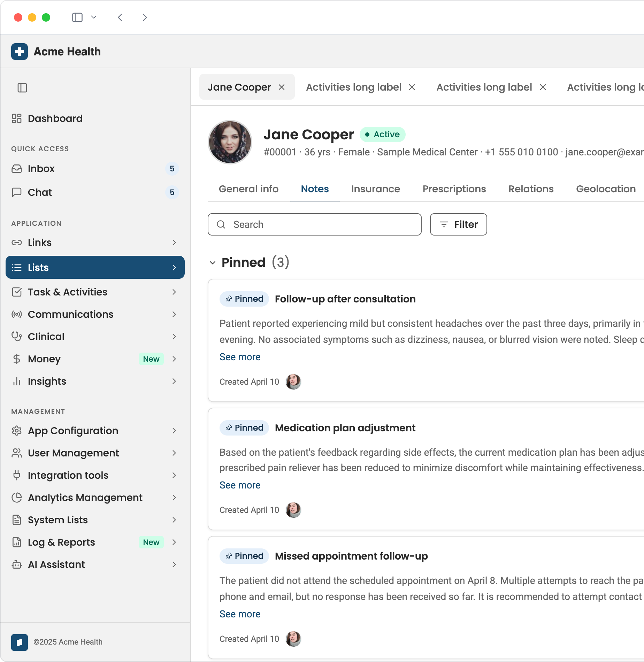The height and width of the screenshot is (662, 644).
Task: Click the Communications broadcast icon
Action: coord(17,314)
